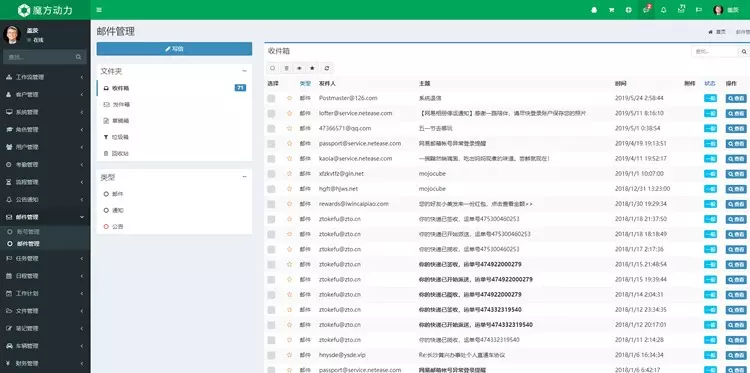
Task: Star the email from Postmaster@126.com
Action: coord(289,98)
